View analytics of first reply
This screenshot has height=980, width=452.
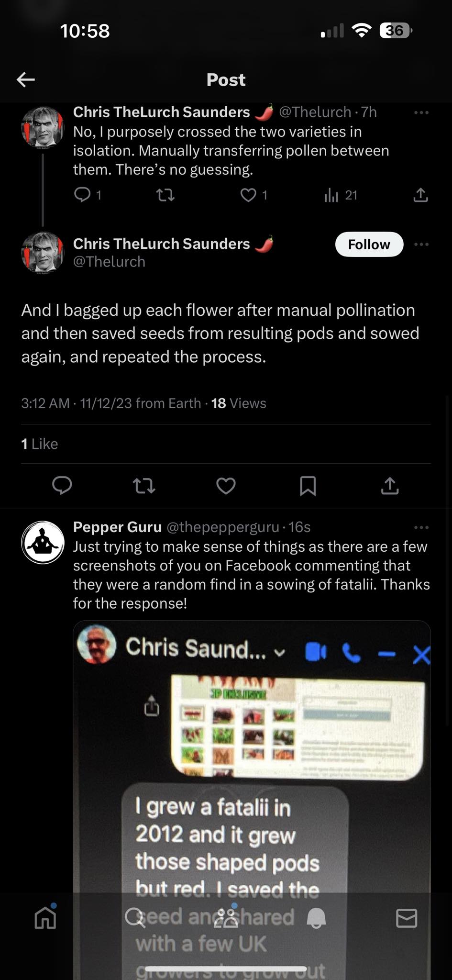331,195
